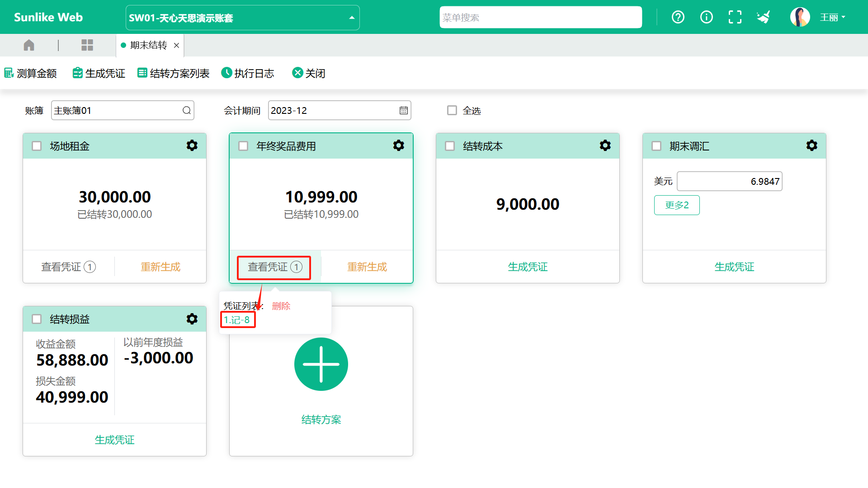The image size is (868, 488).
Task: Open settings gear on 结转损益 card
Action: [x=192, y=319]
